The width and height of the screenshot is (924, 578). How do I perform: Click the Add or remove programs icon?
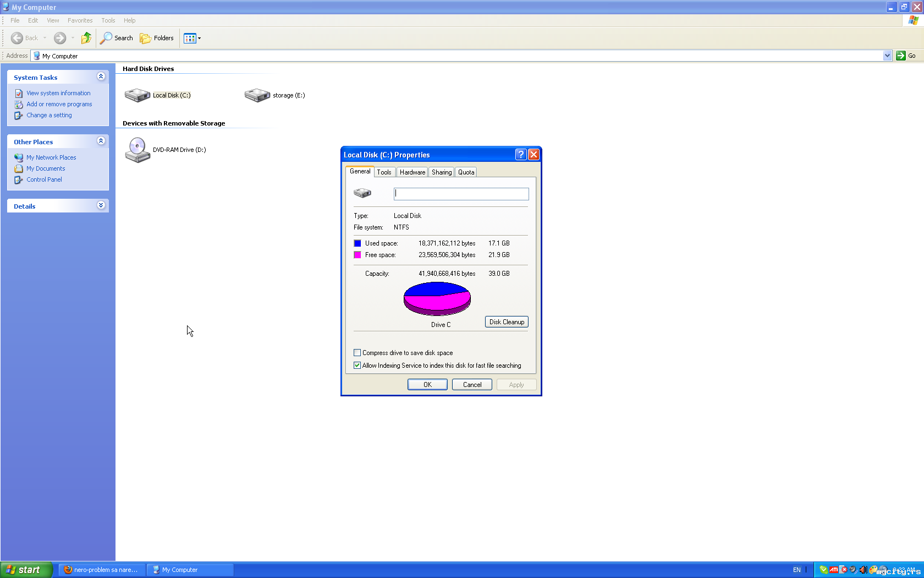(19, 104)
